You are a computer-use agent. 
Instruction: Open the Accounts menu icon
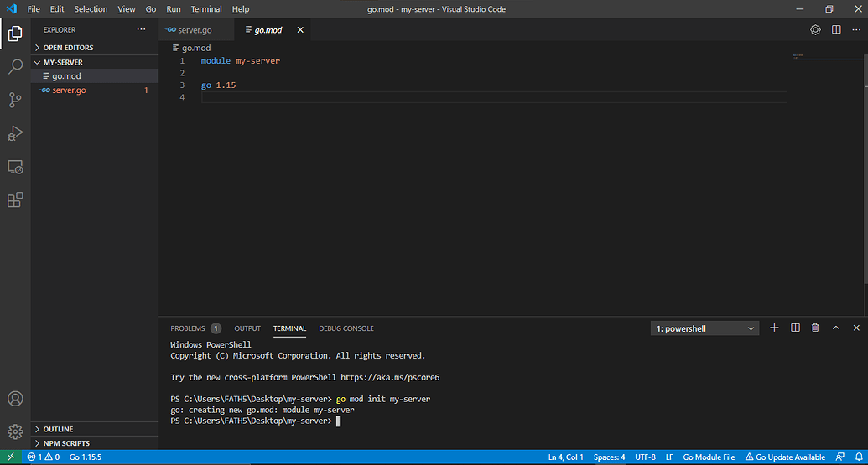pyautogui.click(x=15, y=399)
